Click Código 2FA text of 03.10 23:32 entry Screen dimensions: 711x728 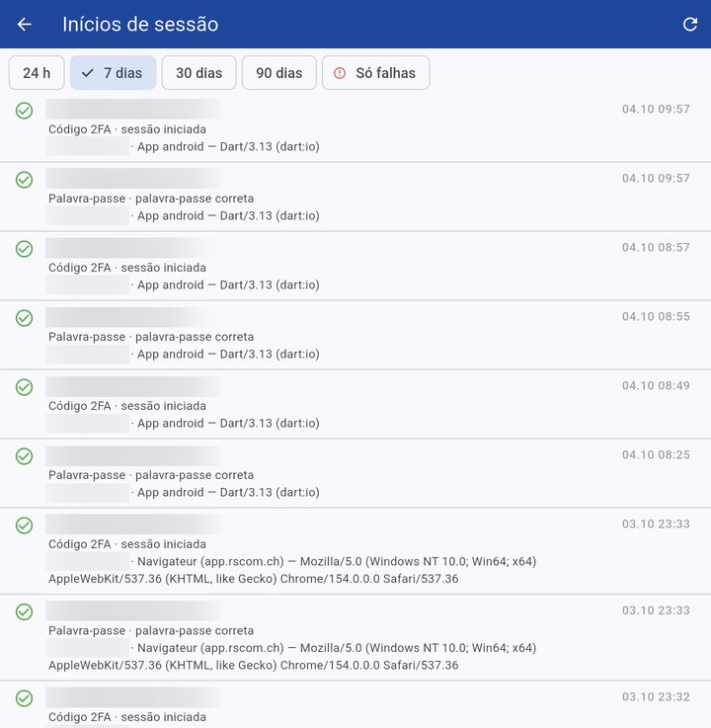[x=127, y=717]
